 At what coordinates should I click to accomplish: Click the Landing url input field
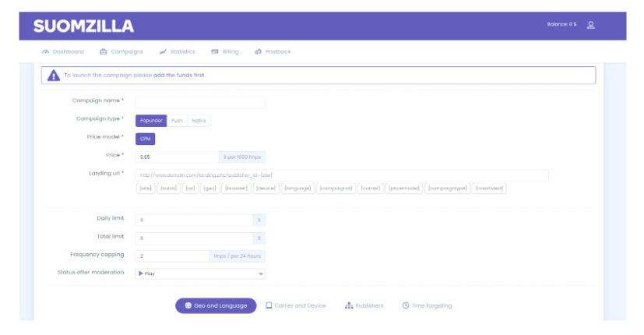pyautogui.click(x=342, y=175)
